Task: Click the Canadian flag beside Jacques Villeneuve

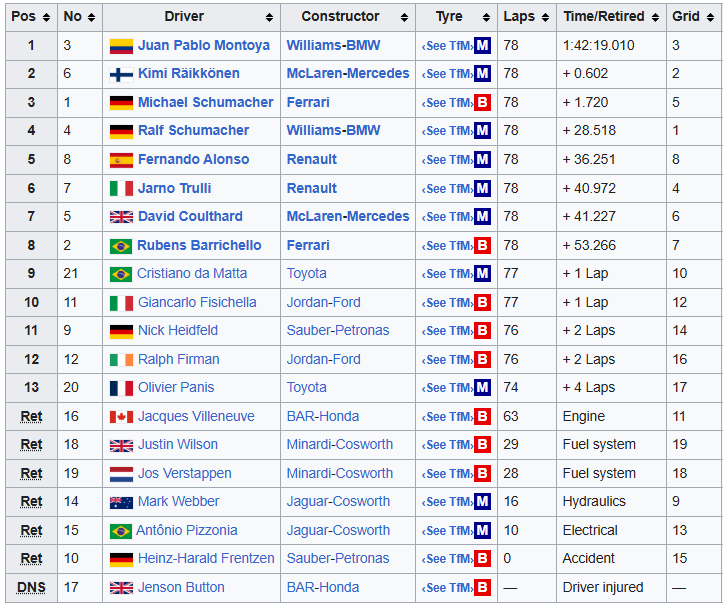Action: 121,417
